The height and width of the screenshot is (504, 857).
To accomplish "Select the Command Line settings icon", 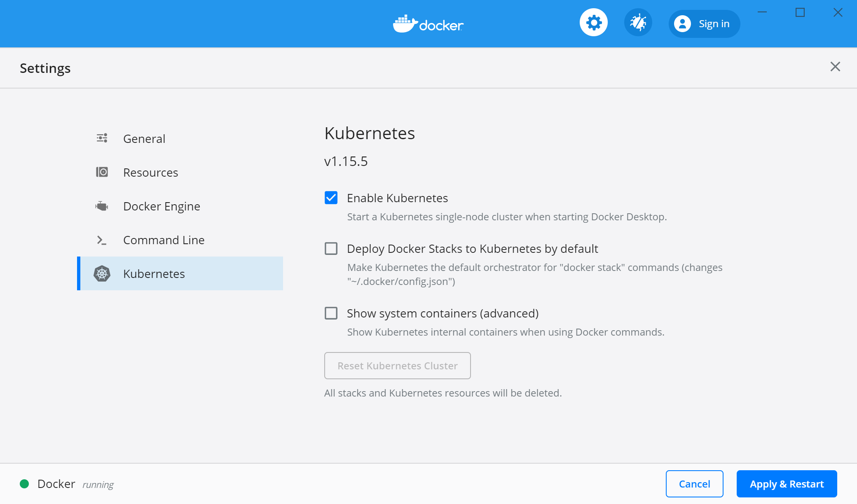I will (x=101, y=239).
